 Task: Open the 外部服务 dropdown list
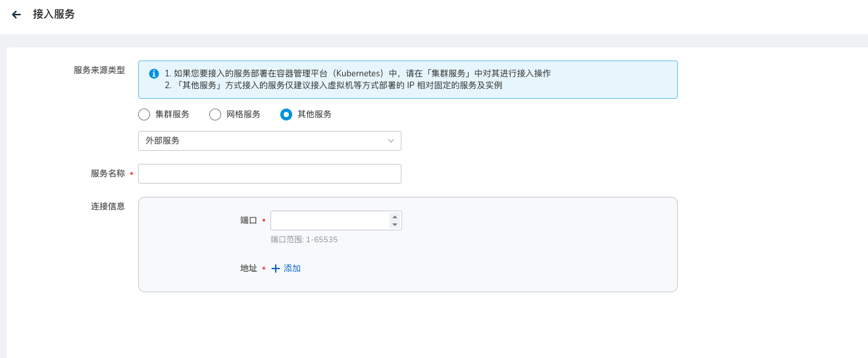(x=269, y=141)
